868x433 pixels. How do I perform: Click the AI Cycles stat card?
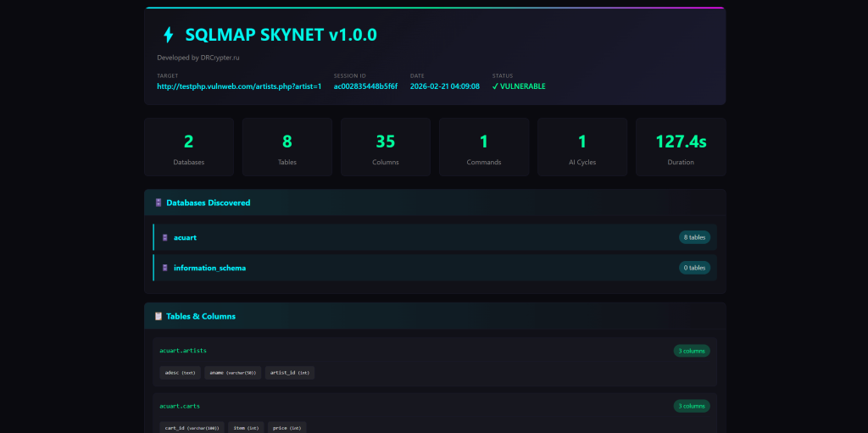tap(582, 147)
